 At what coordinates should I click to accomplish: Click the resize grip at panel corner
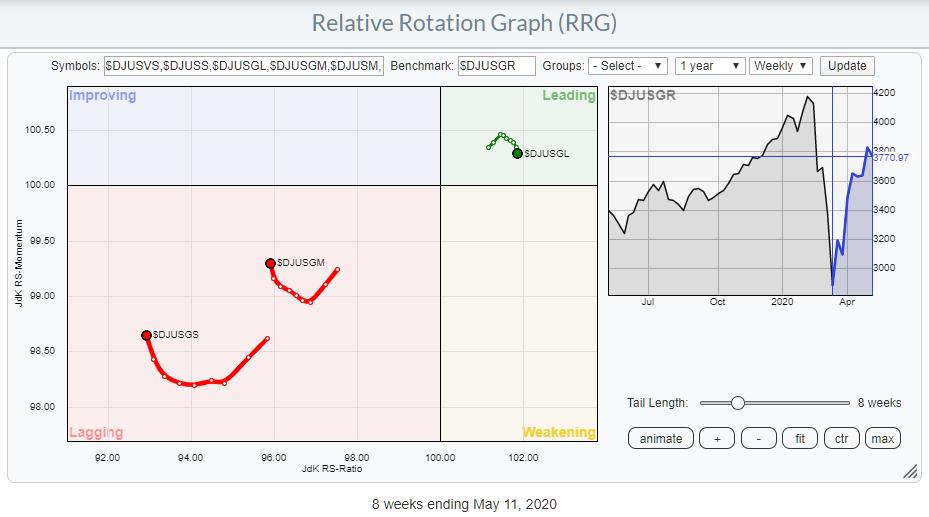(910, 471)
